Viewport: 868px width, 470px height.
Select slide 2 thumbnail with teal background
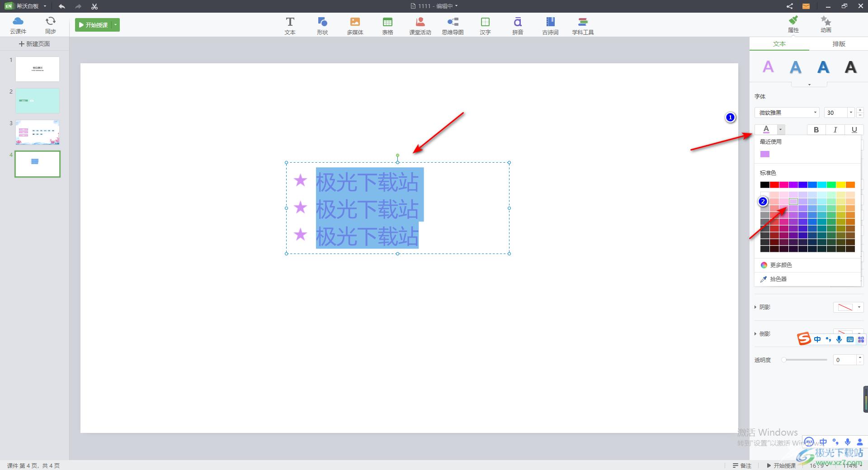38,101
